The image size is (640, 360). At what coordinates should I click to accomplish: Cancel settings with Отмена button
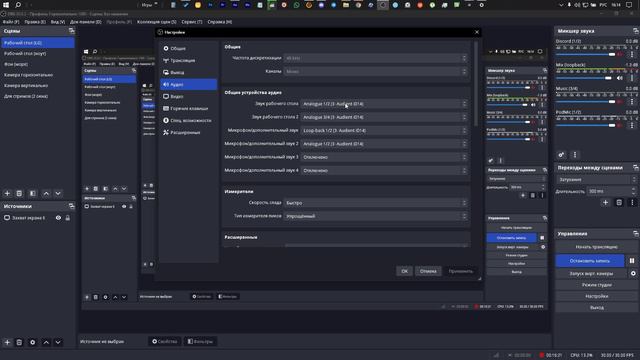[x=428, y=271]
